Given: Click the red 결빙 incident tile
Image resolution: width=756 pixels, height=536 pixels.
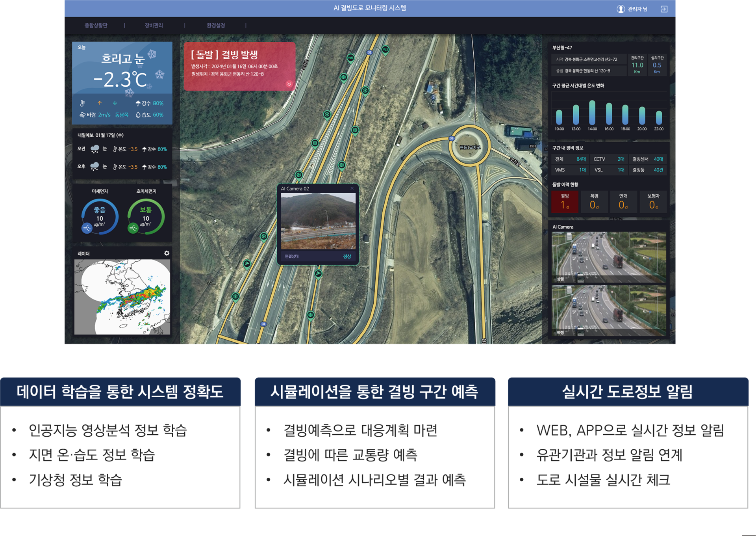Looking at the screenshot, I should click(x=565, y=201).
